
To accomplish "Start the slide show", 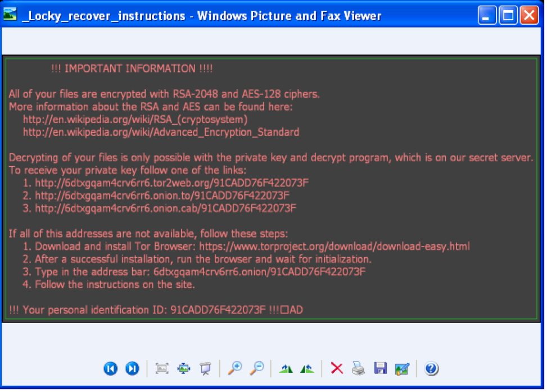I will point(205,368).
